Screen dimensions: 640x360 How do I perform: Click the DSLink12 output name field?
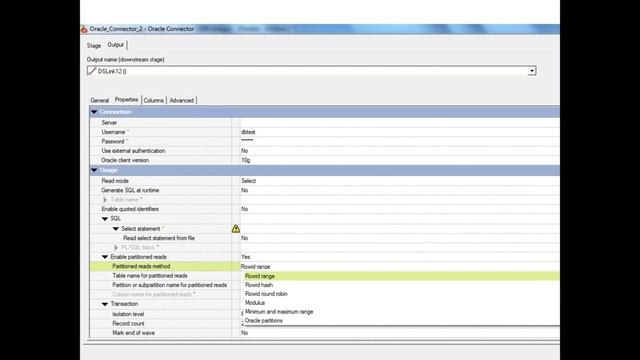coord(311,71)
